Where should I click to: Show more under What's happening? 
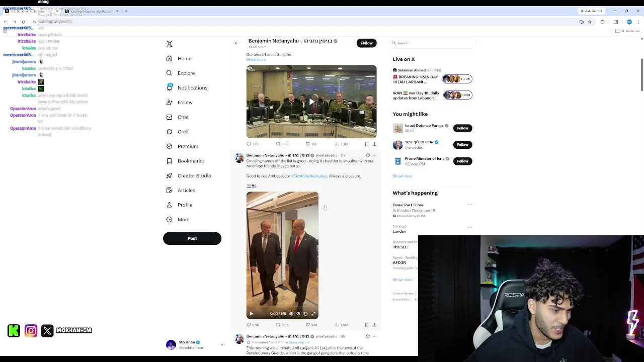(x=403, y=280)
